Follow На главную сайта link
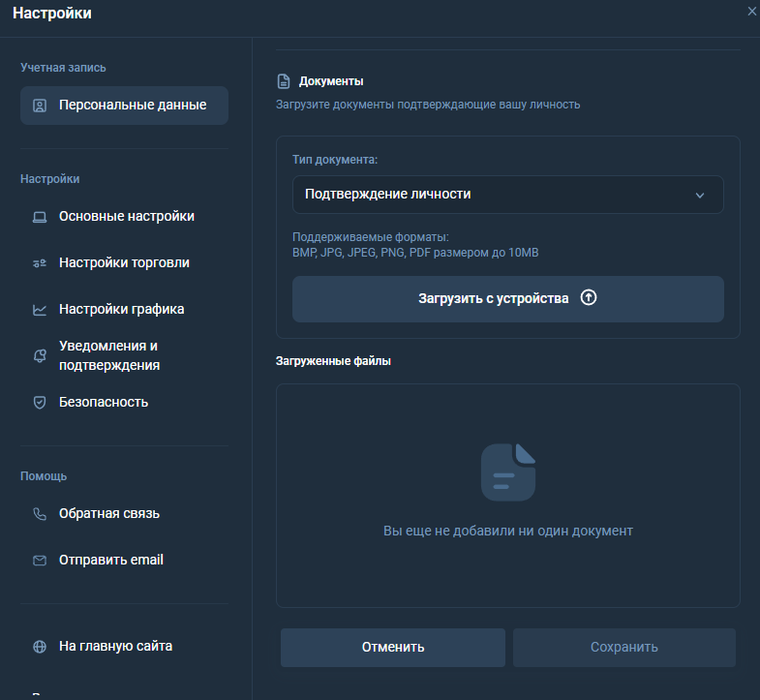 pyautogui.click(x=124, y=647)
